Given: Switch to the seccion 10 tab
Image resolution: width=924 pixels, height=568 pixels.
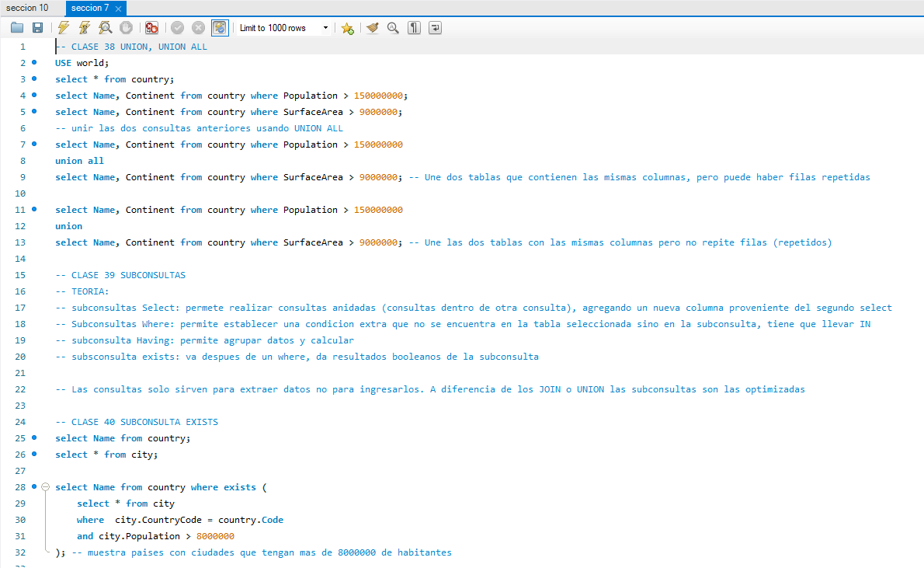Looking at the screenshot, I should pyautogui.click(x=27, y=8).
